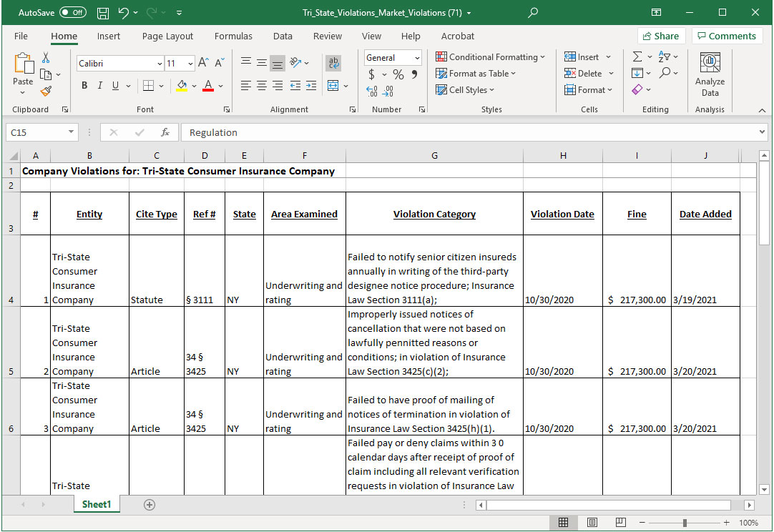The width and height of the screenshot is (774, 532).
Task: Toggle Bottom Align vertical alignment
Action: (x=278, y=63)
